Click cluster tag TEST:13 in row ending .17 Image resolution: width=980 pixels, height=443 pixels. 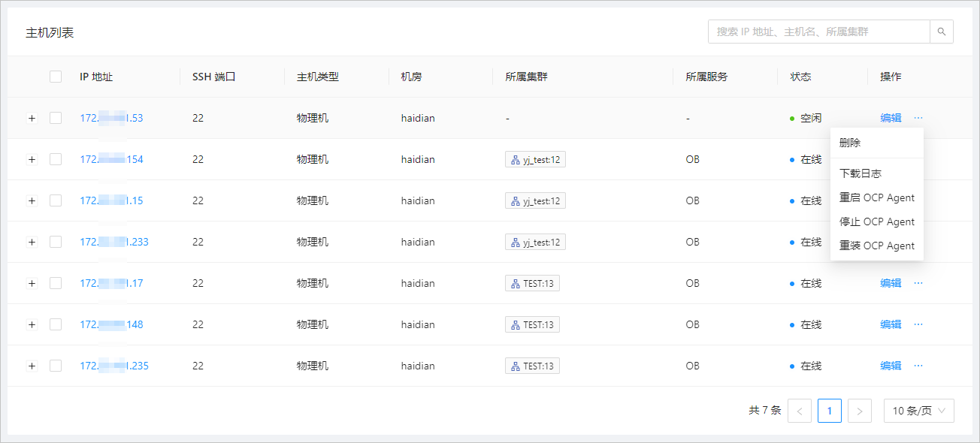point(532,283)
